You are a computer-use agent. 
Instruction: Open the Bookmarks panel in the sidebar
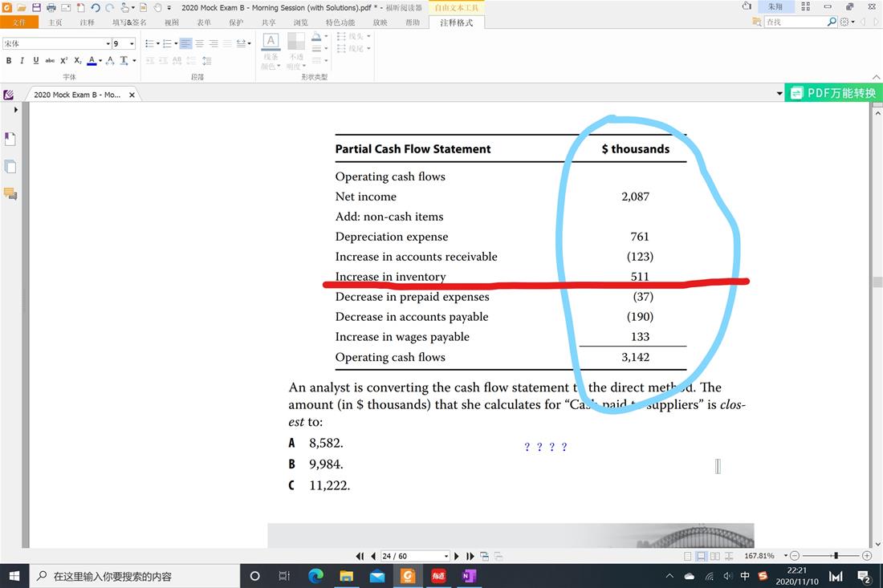[x=10, y=140]
